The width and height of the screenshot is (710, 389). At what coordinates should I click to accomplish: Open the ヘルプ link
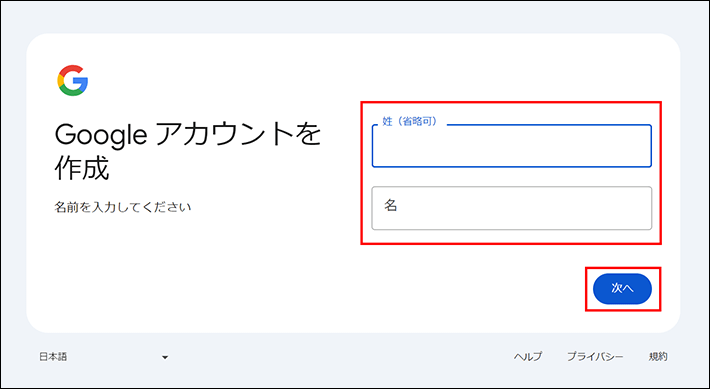(528, 357)
